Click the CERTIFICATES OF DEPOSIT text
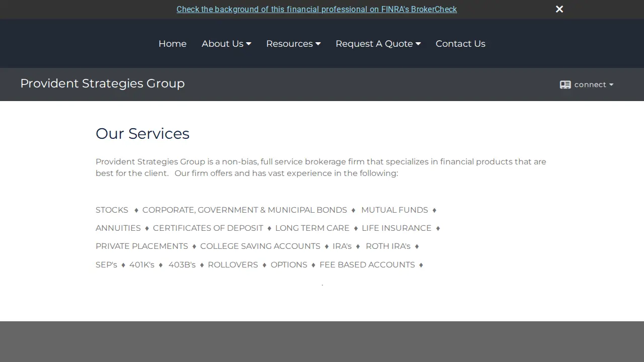644x362 pixels. coord(208,228)
